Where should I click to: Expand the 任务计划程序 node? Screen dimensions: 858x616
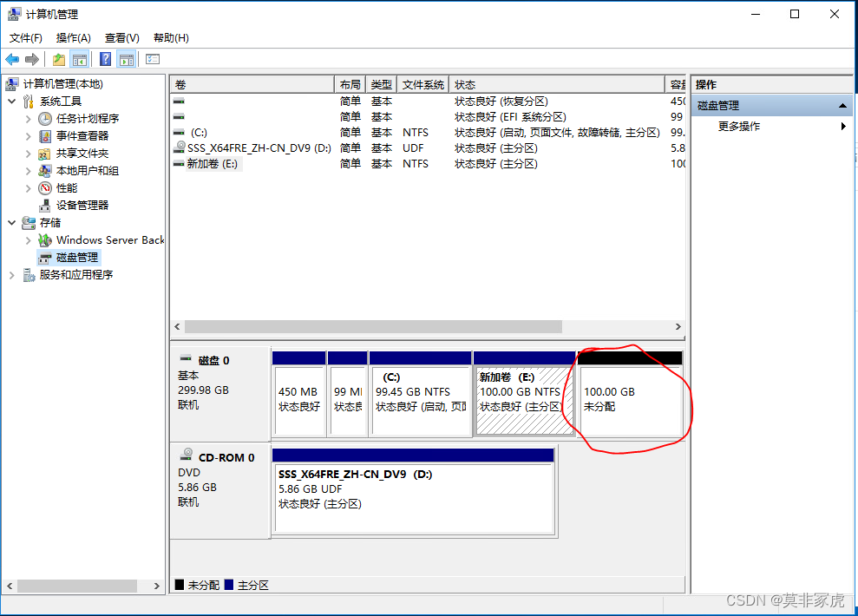29,119
